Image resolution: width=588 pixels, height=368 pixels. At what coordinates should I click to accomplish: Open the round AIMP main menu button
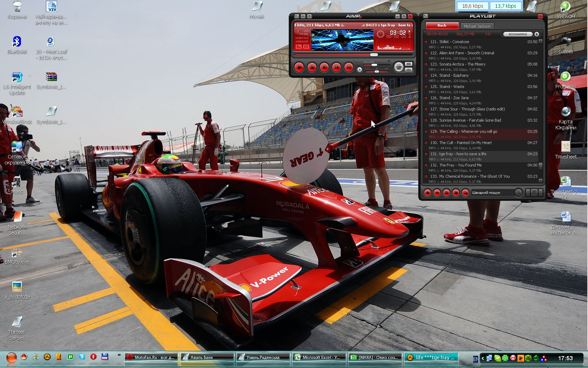[x=399, y=67]
